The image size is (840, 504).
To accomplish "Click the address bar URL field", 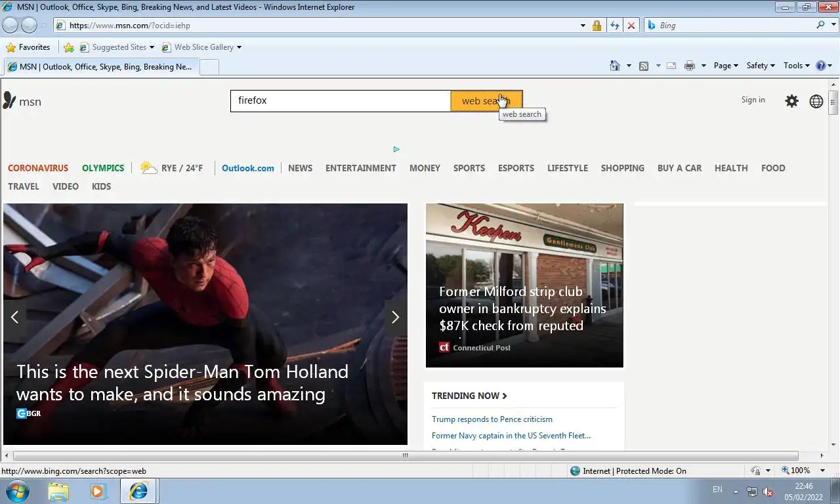I will click(x=316, y=26).
